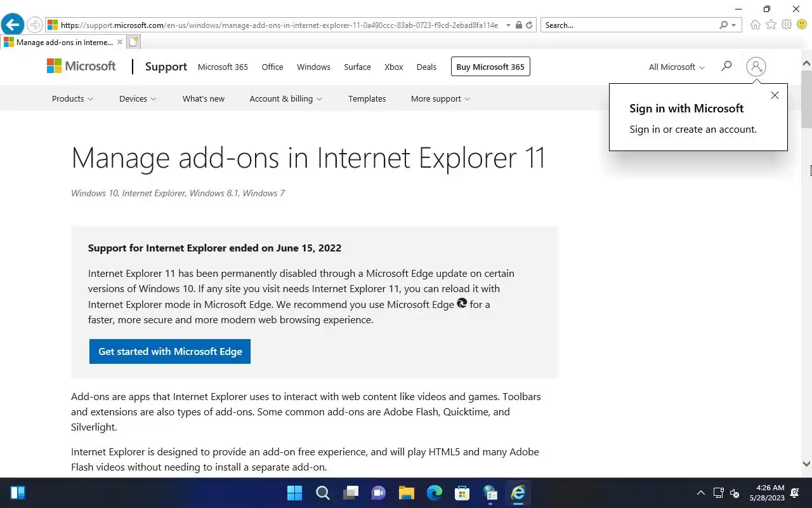Viewport: 812px width, 508px height.
Task: Click the account sign-in avatar icon
Action: [756, 67]
